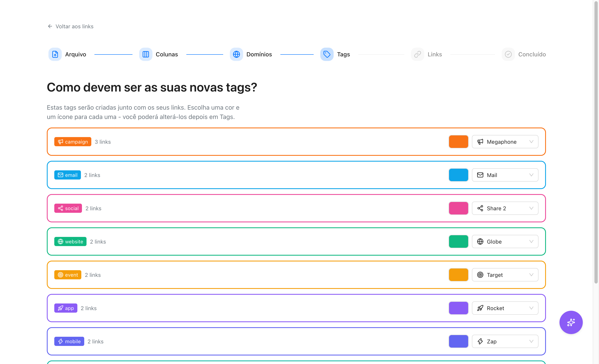This screenshot has width=599, height=364.
Task: Click the purple app tag badge
Action: click(66, 308)
